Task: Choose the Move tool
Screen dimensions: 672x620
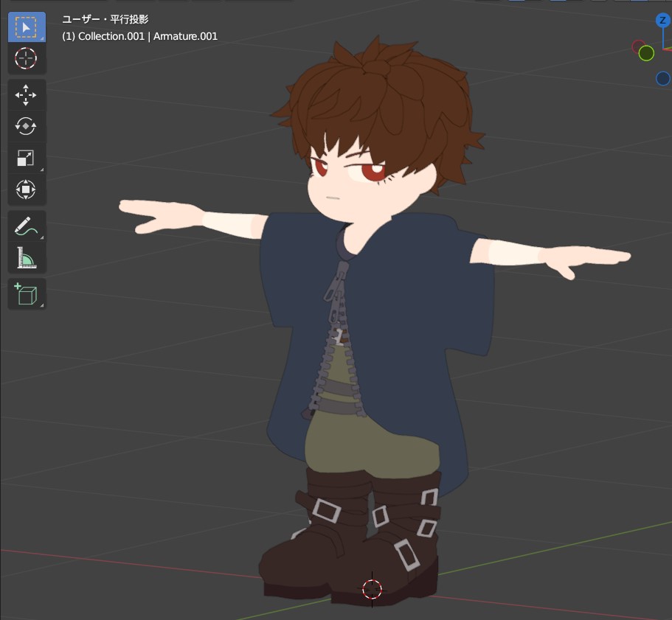Action: [x=27, y=94]
